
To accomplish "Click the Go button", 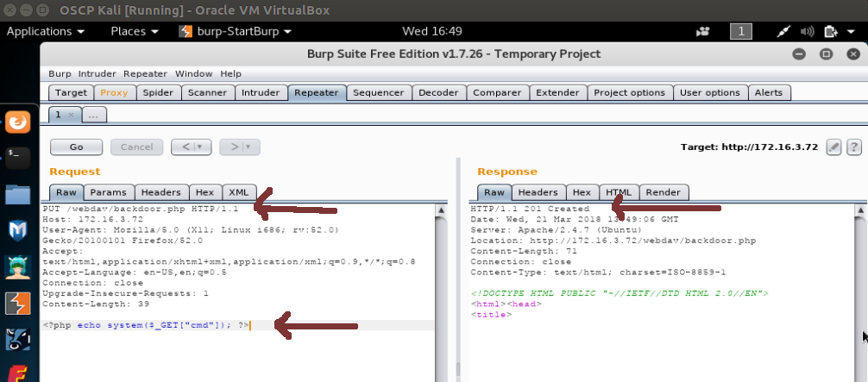I will pos(77,147).
